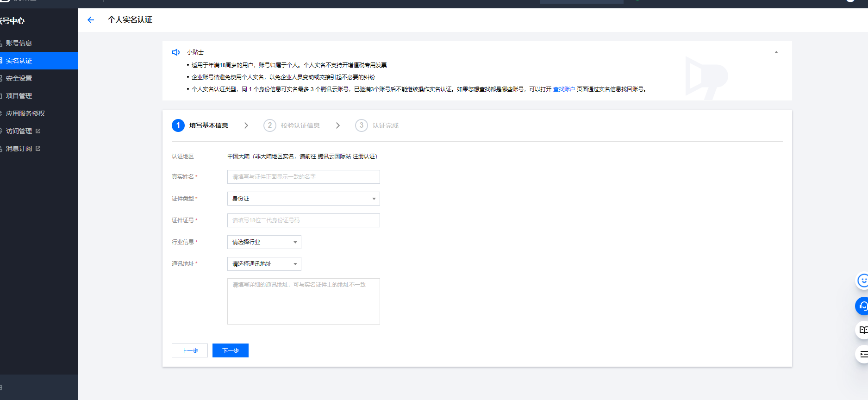Screen dimensions: 868x400
Task: Focus the detailed address text area
Action: tap(304, 301)
